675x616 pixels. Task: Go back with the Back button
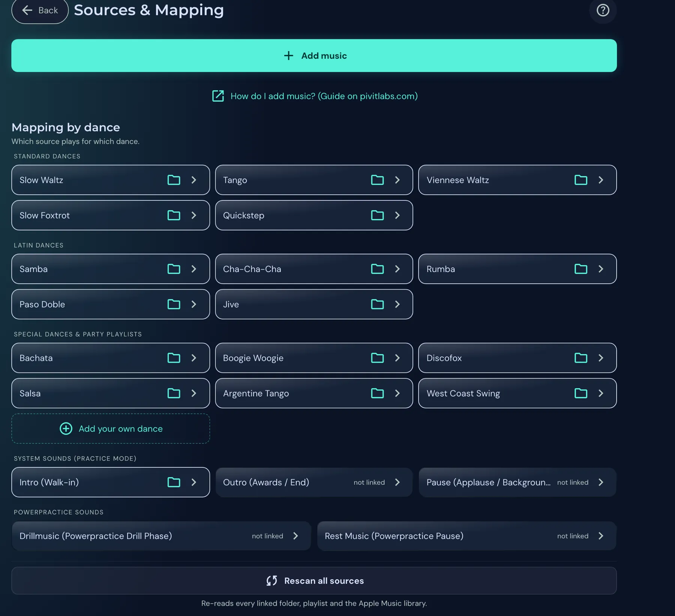click(x=40, y=11)
